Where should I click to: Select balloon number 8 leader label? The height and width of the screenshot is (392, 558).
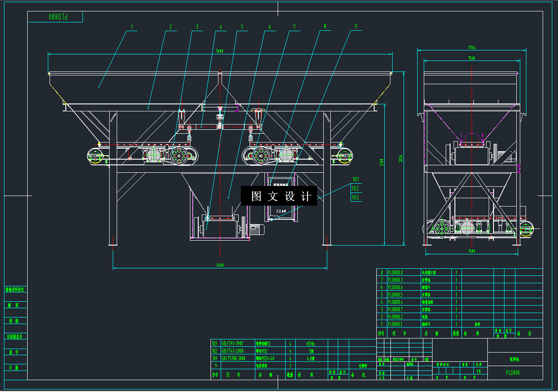(x=325, y=26)
